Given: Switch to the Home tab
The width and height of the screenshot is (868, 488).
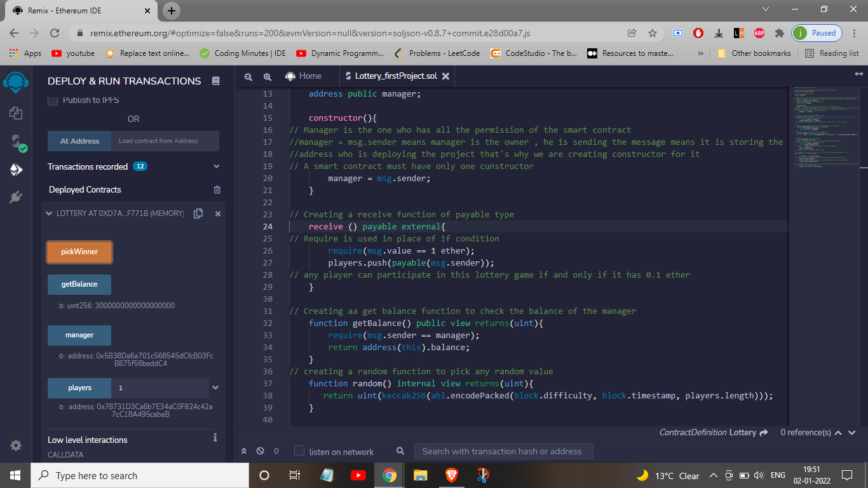Looking at the screenshot, I should (x=303, y=76).
